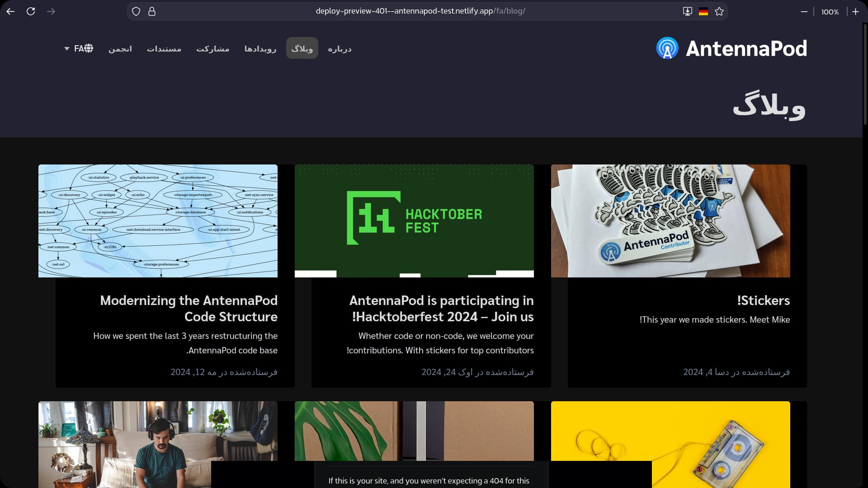This screenshot has height=488, width=868.
Task: Select the وبلاگ navigation tab
Action: pyautogui.click(x=302, y=48)
